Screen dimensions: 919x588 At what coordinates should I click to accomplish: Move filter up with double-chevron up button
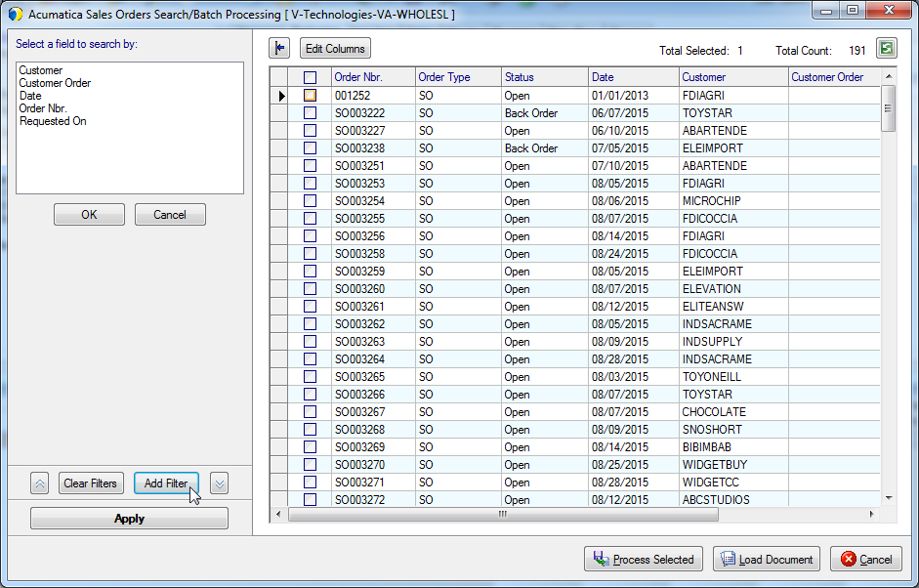click(x=39, y=483)
